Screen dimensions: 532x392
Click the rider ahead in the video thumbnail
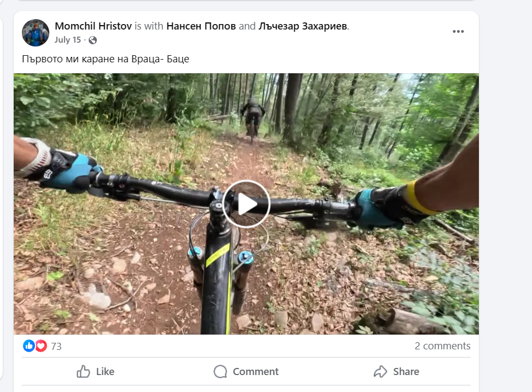tap(252, 116)
